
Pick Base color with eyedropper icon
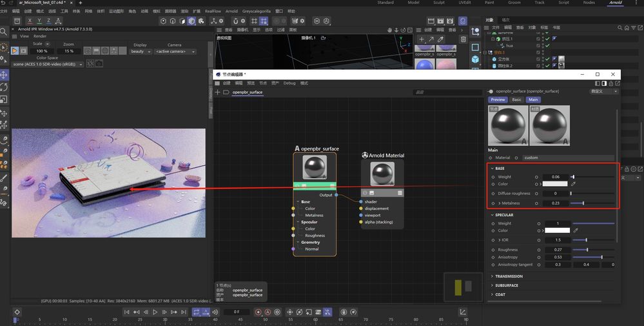573,184
